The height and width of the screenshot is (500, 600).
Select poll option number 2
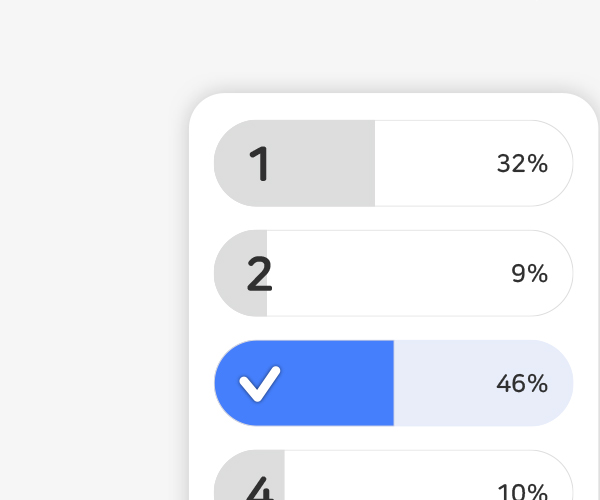pyautogui.click(x=393, y=273)
